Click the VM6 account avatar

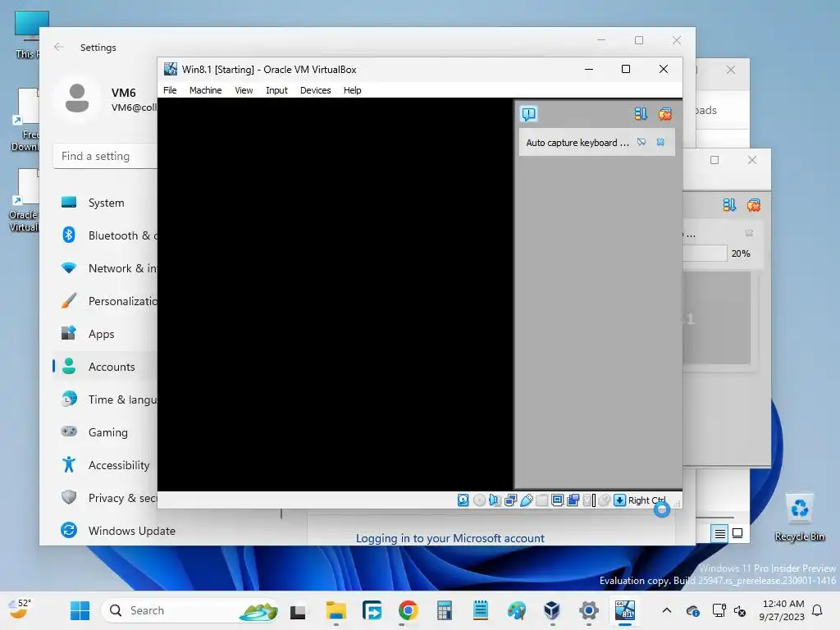click(x=77, y=98)
